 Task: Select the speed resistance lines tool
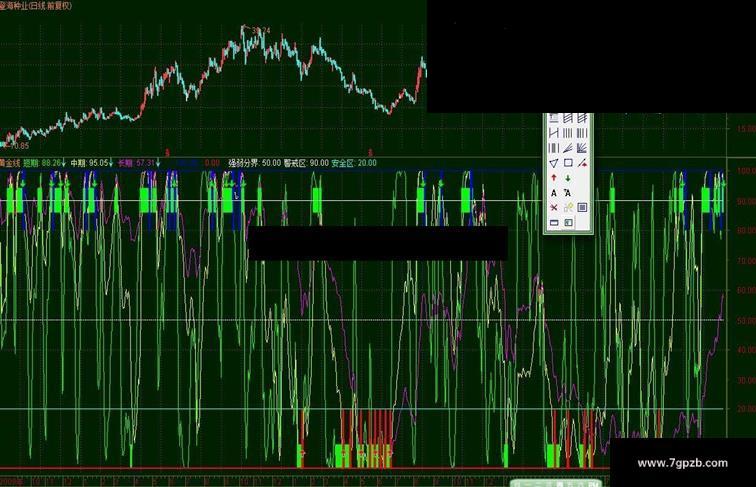(x=568, y=148)
